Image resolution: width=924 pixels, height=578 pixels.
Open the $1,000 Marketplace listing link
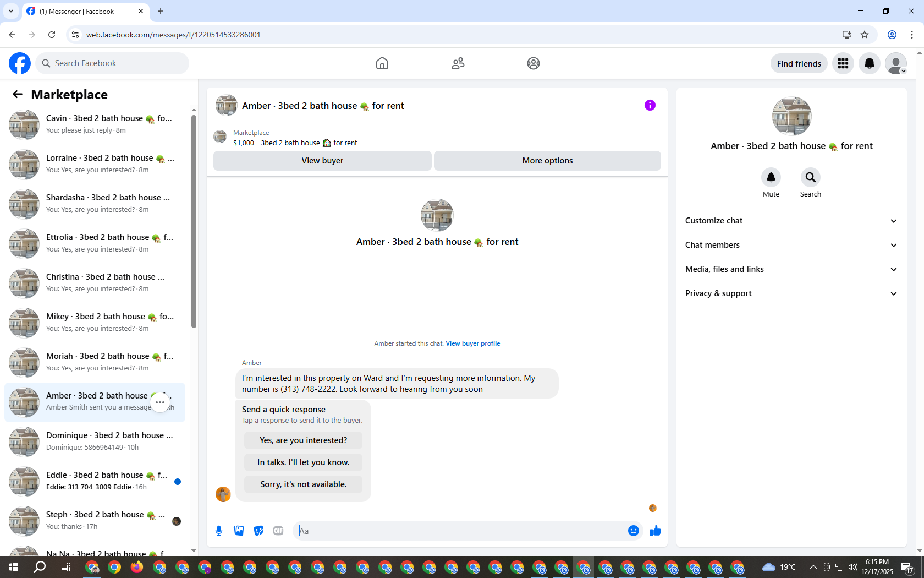click(x=295, y=143)
